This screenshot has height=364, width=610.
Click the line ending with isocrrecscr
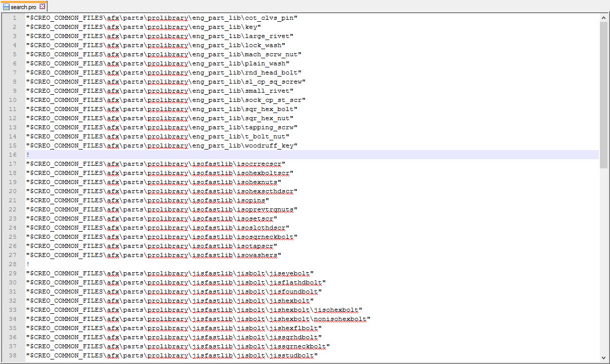click(x=156, y=164)
